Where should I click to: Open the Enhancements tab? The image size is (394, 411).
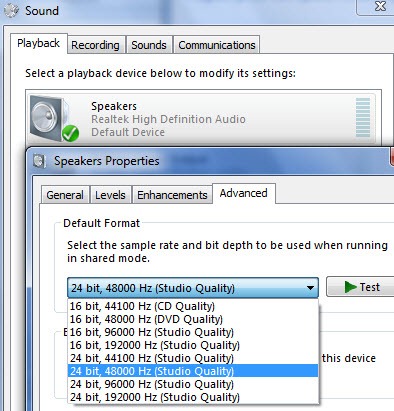pos(172,195)
